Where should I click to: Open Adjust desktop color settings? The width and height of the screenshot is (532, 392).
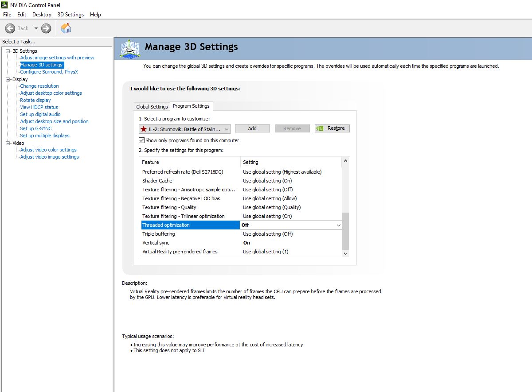pyautogui.click(x=51, y=93)
